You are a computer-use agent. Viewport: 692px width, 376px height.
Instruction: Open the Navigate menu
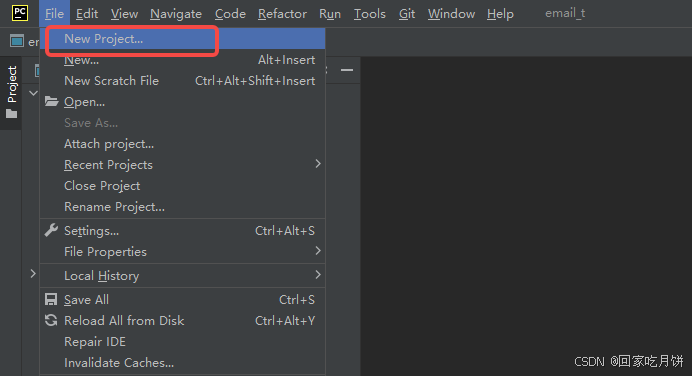click(x=176, y=14)
